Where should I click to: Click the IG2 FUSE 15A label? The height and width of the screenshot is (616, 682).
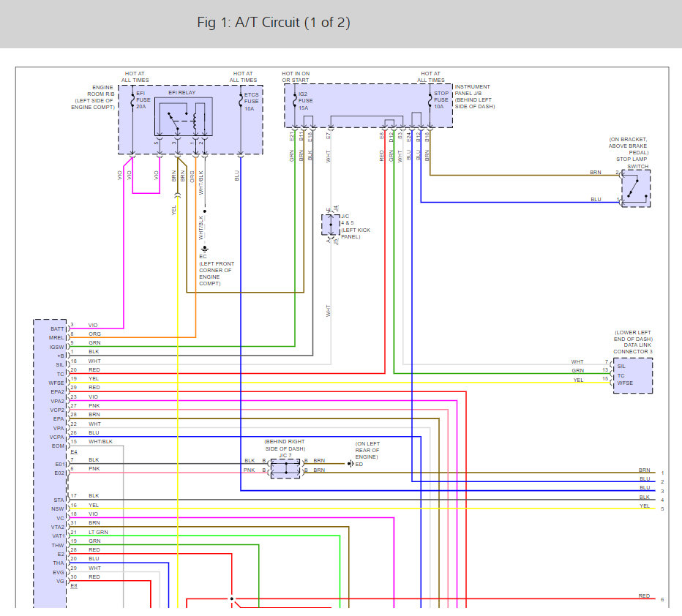(x=305, y=101)
